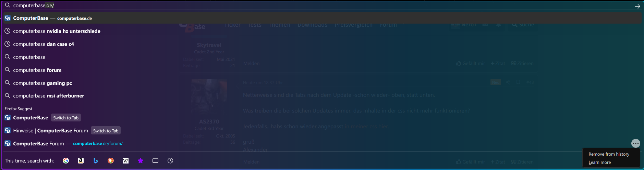Switch to the ComputerBase tab

(66, 118)
